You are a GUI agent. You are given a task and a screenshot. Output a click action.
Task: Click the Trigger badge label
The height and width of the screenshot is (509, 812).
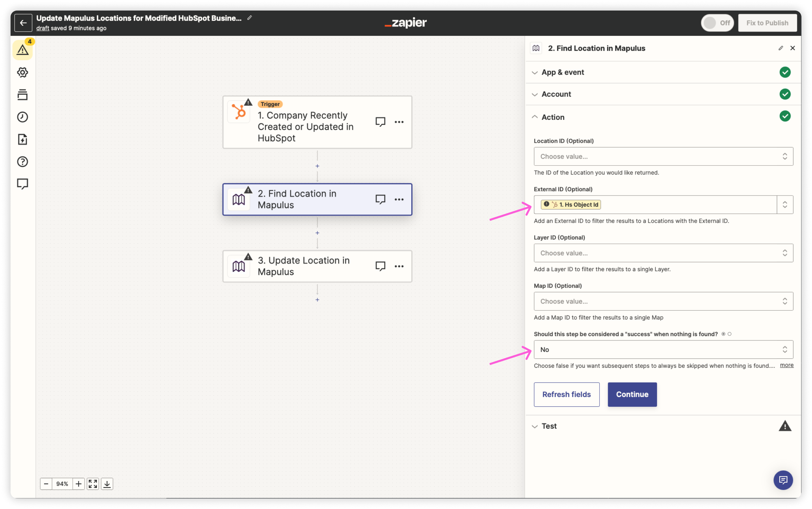click(x=270, y=104)
